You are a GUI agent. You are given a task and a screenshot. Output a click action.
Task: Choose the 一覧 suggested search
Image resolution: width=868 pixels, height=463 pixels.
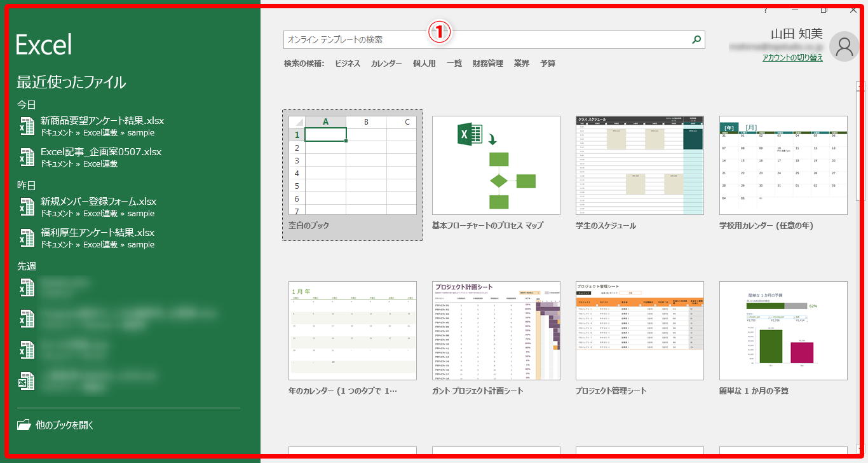[454, 64]
